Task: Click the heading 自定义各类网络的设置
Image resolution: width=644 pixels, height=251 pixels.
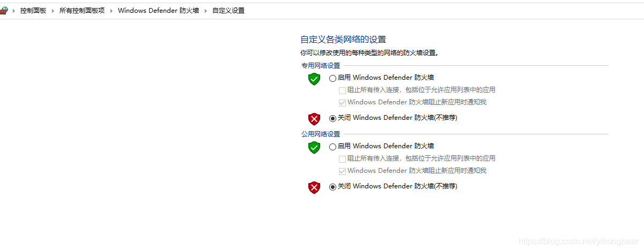Action: click(x=343, y=40)
